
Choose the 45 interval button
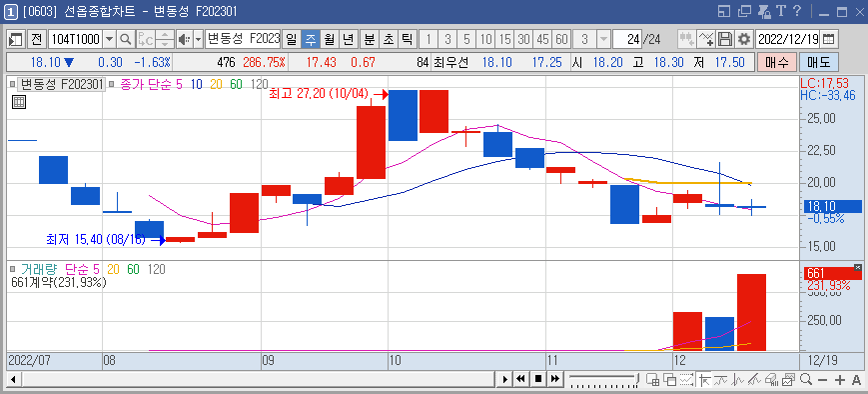coord(542,39)
